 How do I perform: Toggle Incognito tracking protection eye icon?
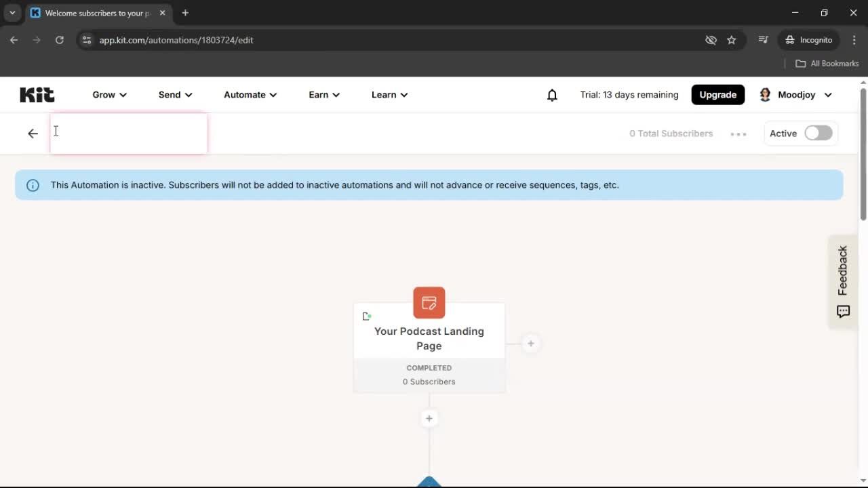click(711, 40)
